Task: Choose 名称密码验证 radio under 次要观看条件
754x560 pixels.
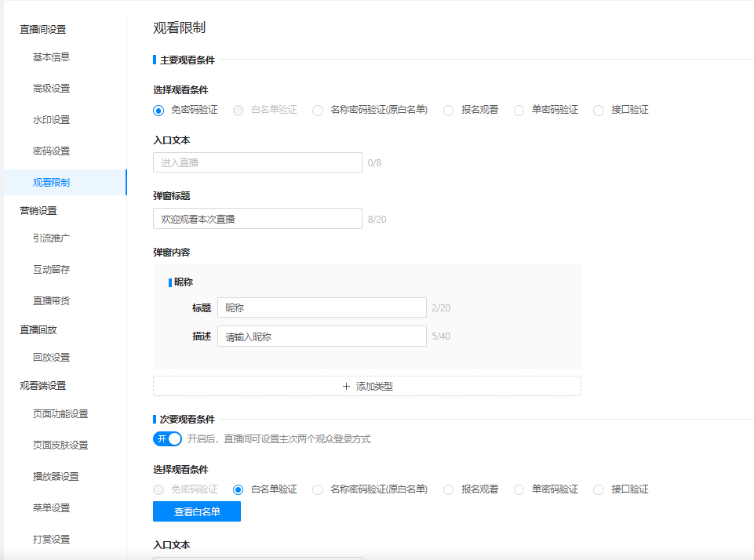Action: coord(318,489)
